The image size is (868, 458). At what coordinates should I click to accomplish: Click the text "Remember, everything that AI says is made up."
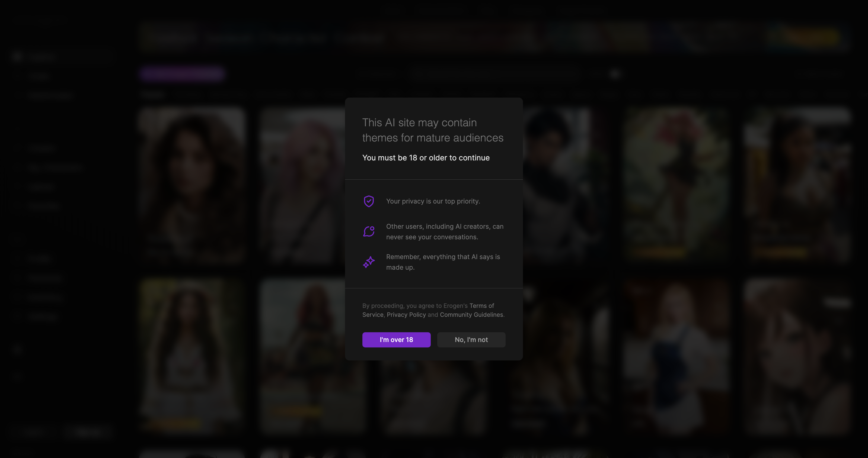tap(443, 262)
